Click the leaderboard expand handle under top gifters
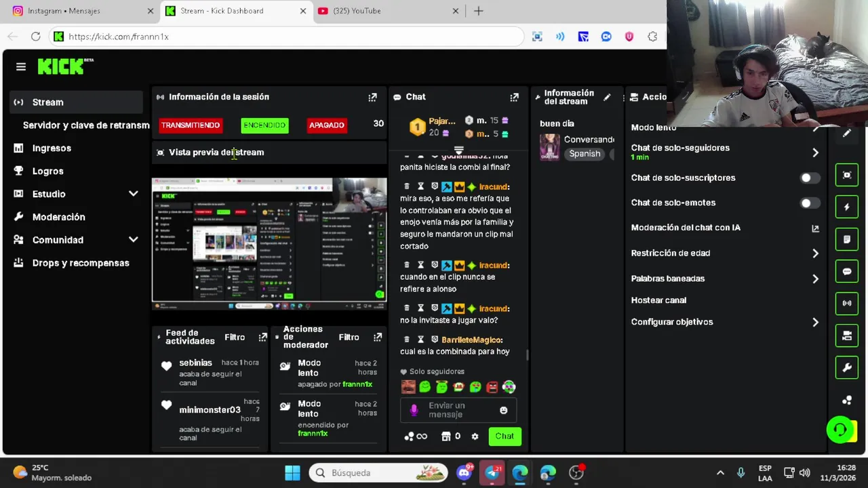868x488 pixels. tap(459, 150)
